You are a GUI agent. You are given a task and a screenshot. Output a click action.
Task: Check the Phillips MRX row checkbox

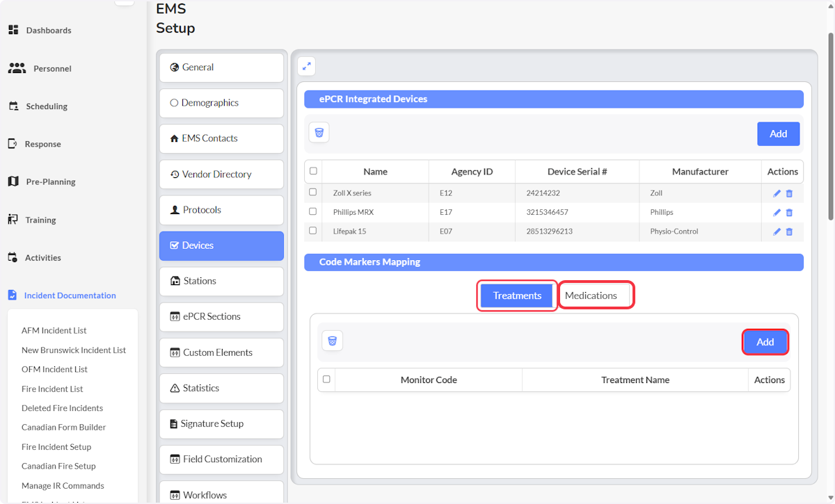[x=313, y=211]
